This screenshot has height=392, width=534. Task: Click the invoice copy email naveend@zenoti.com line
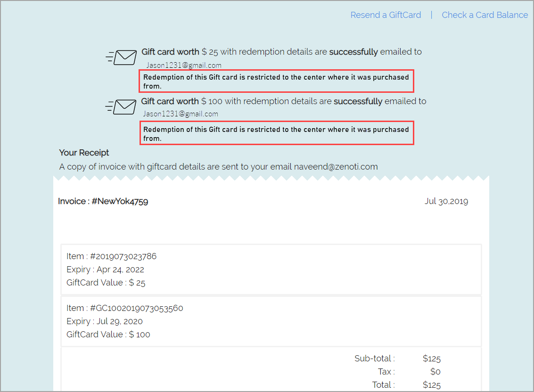point(218,166)
